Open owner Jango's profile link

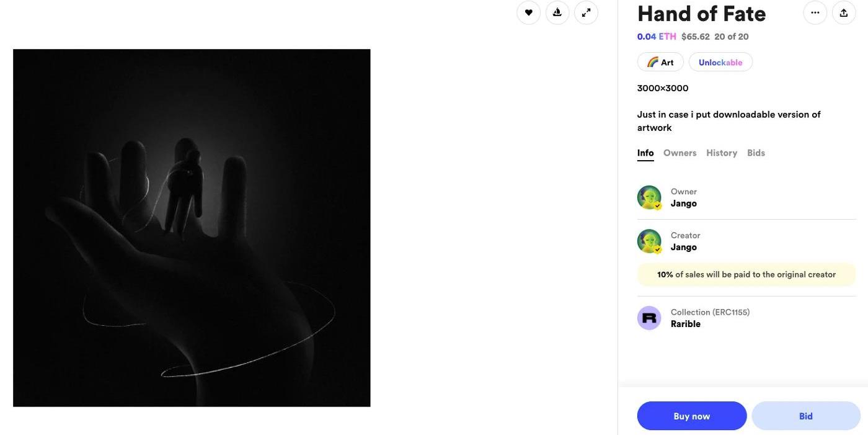pos(684,204)
